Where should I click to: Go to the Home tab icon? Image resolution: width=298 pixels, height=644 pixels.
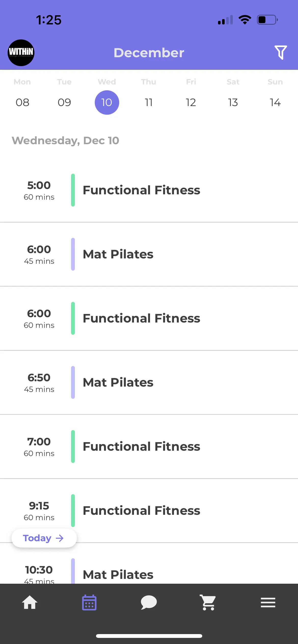coord(30,603)
